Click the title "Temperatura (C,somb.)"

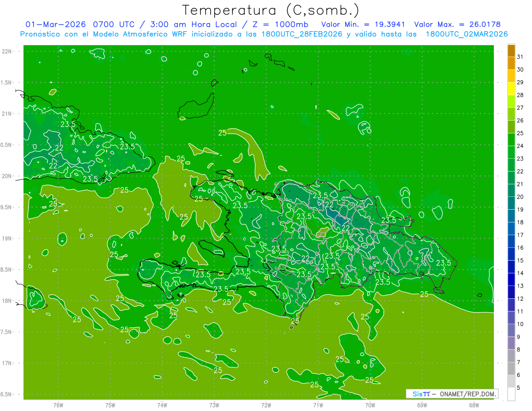coord(270,10)
